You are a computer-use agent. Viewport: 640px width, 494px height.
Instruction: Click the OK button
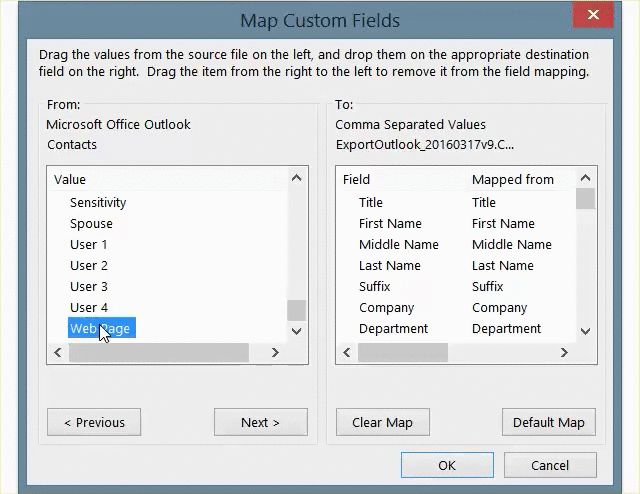(446, 465)
